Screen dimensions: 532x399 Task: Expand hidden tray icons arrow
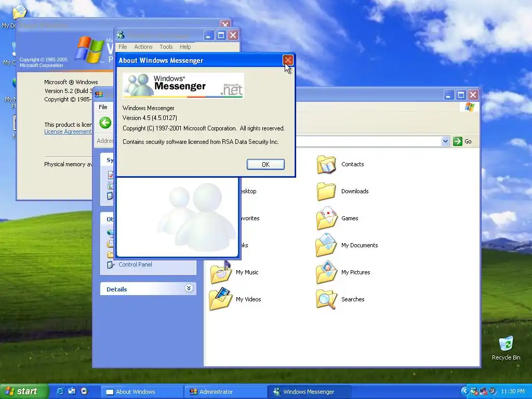click(464, 391)
